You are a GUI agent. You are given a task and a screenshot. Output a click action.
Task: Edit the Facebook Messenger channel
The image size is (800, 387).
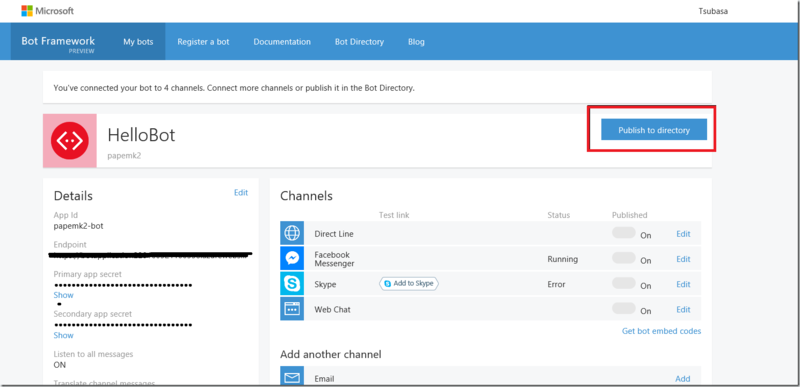tap(683, 259)
